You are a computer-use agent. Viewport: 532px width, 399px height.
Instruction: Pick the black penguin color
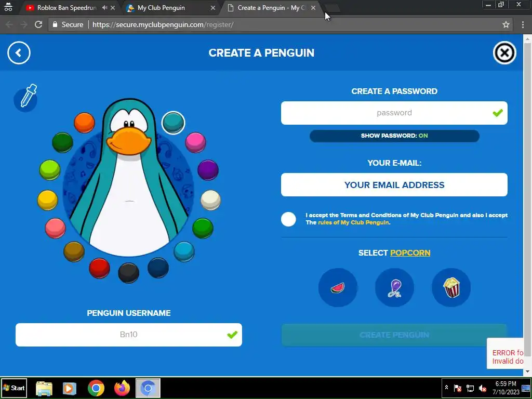(x=129, y=273)
